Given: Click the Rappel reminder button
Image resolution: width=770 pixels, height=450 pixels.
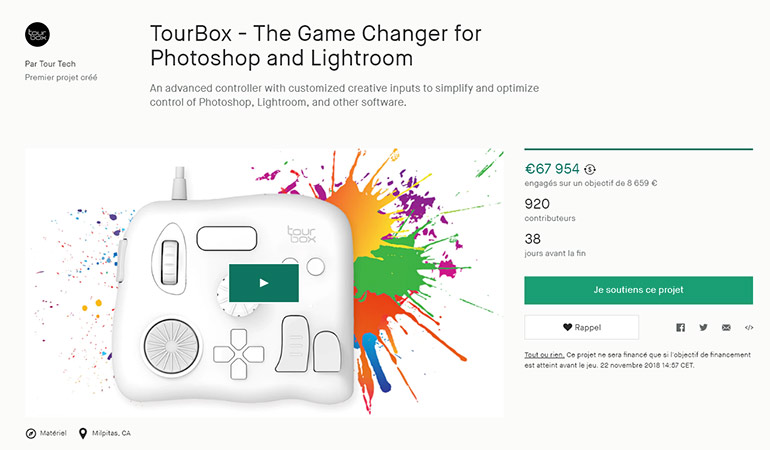Looking at the screenshot, I should [581, 327].
